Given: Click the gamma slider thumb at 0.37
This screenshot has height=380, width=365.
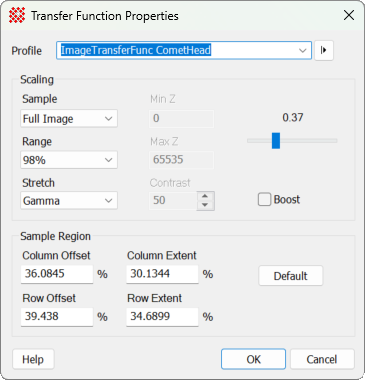Looking at the screenshot, I should pos(276,141).
